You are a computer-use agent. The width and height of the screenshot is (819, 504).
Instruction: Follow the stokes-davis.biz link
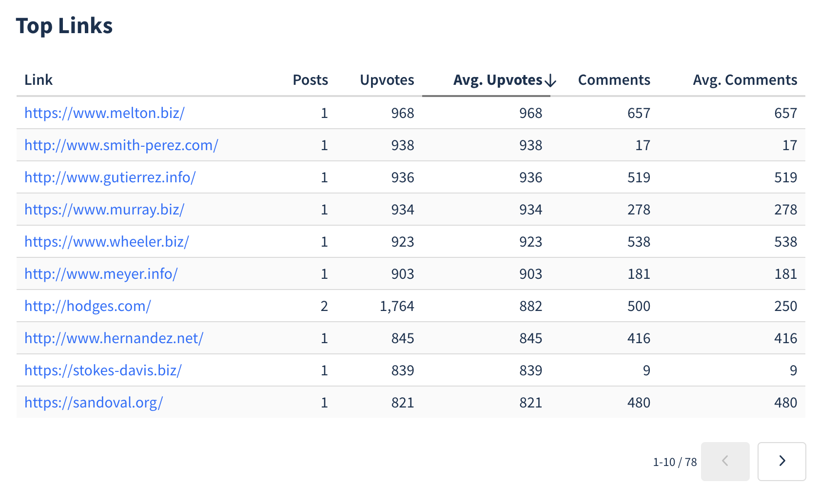(x=103, y=370)
